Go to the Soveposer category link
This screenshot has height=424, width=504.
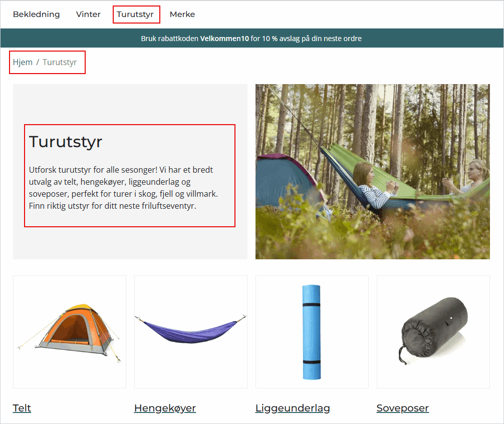tap(402, 408)
